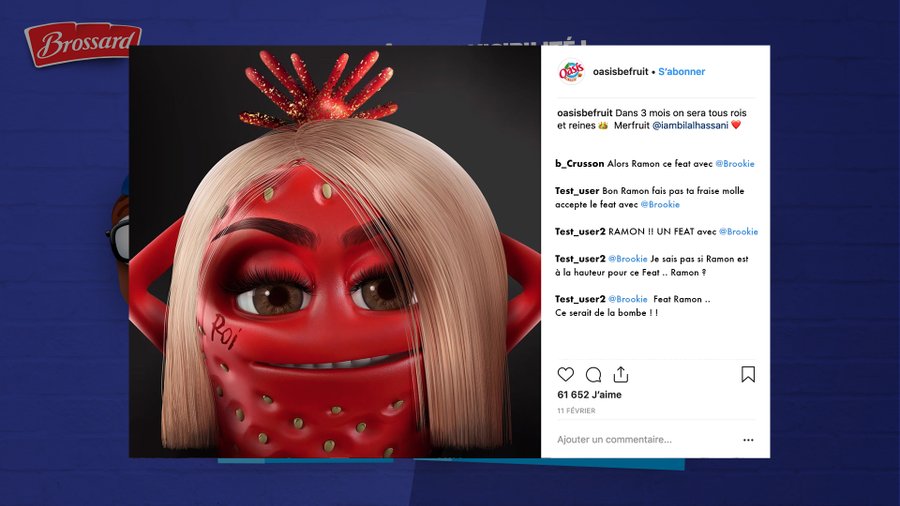Open the @iambilalhassani mention in the caption

[x=690, y=125]
